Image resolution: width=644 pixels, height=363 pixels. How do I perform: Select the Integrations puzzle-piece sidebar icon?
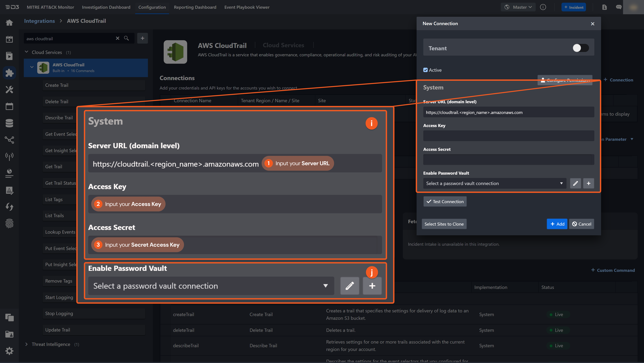click(9, 73)
